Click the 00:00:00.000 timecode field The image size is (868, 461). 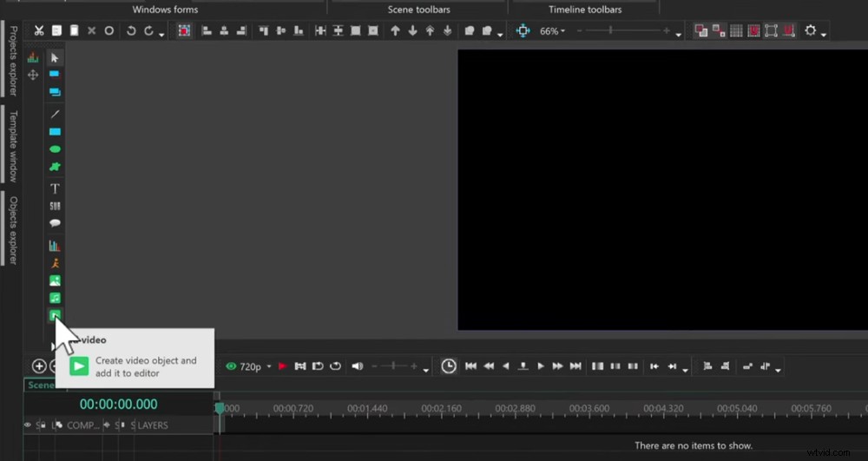click(118, 405)
